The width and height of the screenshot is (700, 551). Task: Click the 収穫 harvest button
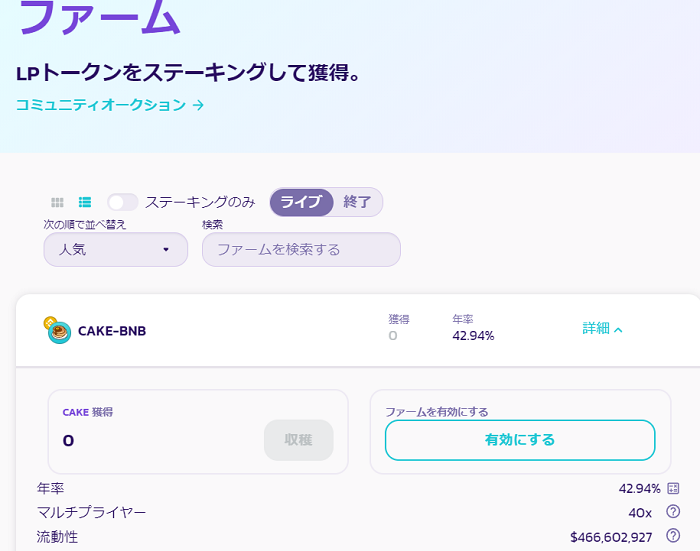coord(299,440)
